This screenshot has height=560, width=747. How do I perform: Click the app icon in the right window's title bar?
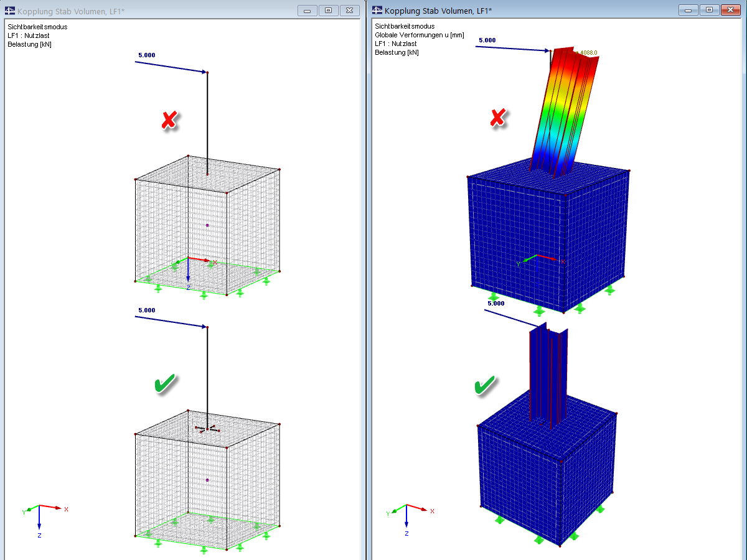click(377, 11)
